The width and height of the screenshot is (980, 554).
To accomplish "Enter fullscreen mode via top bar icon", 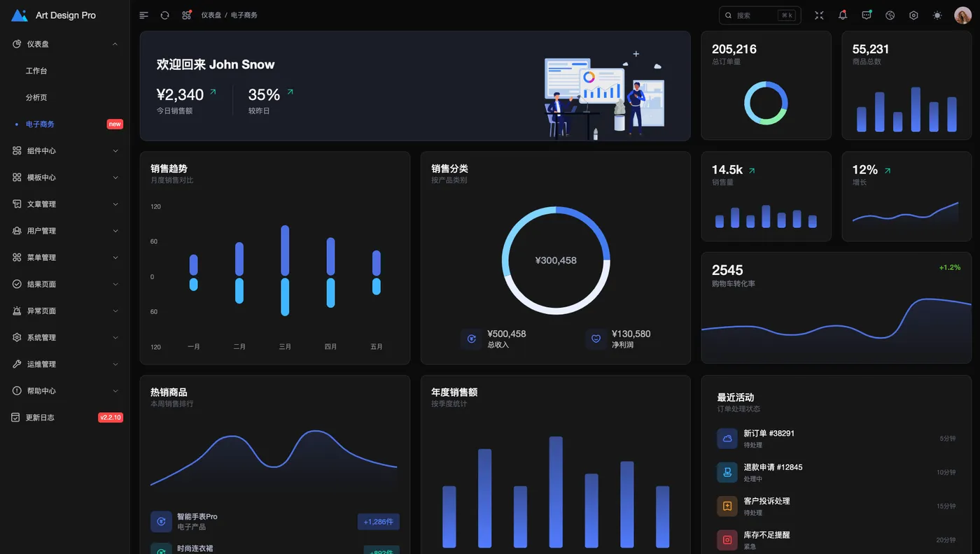I will coord(819,15).
